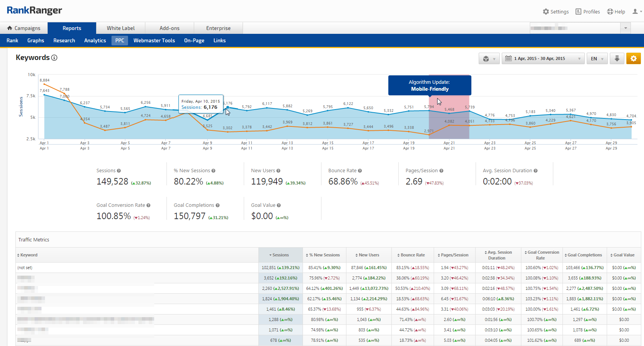Click the help icon next to Pages/Session
Viewport: 644px width, 346px height.
click(x=441, y=171)
